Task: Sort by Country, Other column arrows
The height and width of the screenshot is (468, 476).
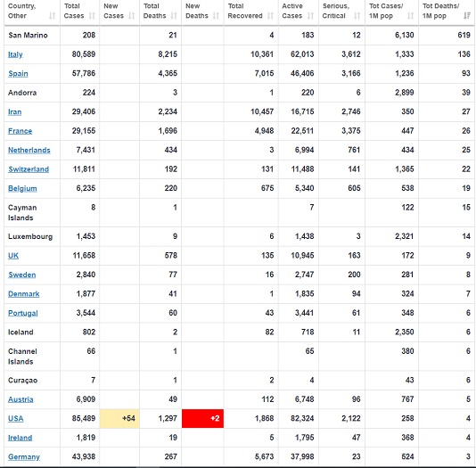Action: tap(53, 16)
